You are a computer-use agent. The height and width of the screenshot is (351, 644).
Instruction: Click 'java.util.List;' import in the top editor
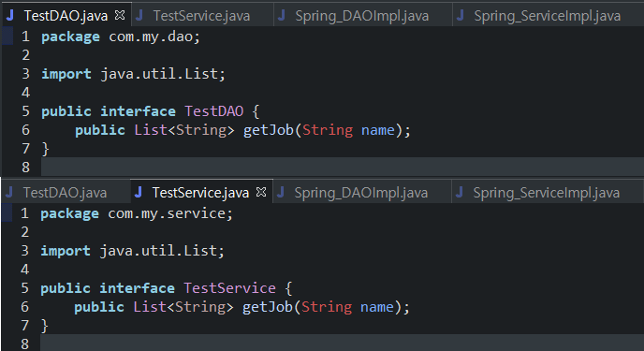point(163,74)
